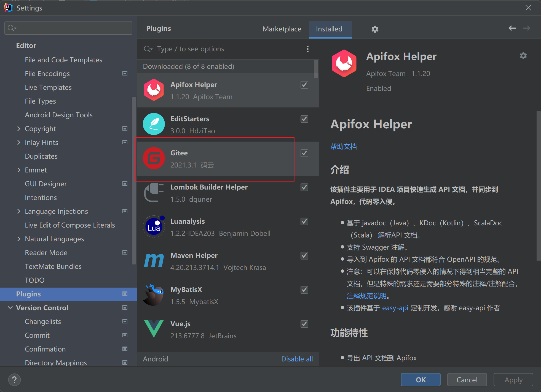The width and height of the screenshot is (541, 392).
Task: Click project-level icon beside Inlay Hints
Action: [125, 142]
